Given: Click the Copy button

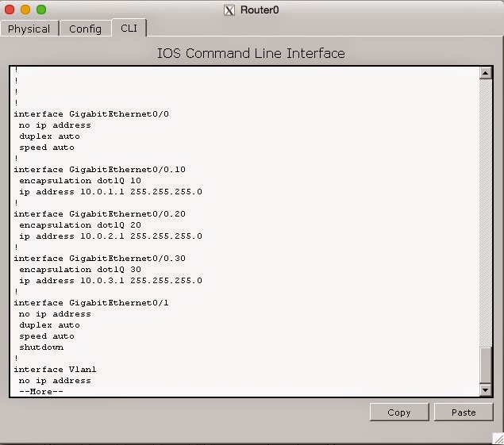Looking at the screenshot, I should click(x=399, y=412).
